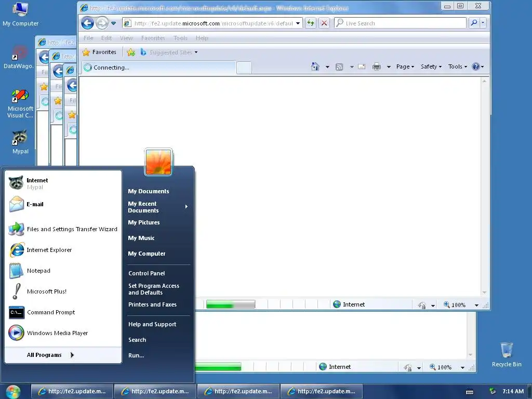Click the Live Search magnifier button
Screen dimensions: 532x399
[474, 23]
